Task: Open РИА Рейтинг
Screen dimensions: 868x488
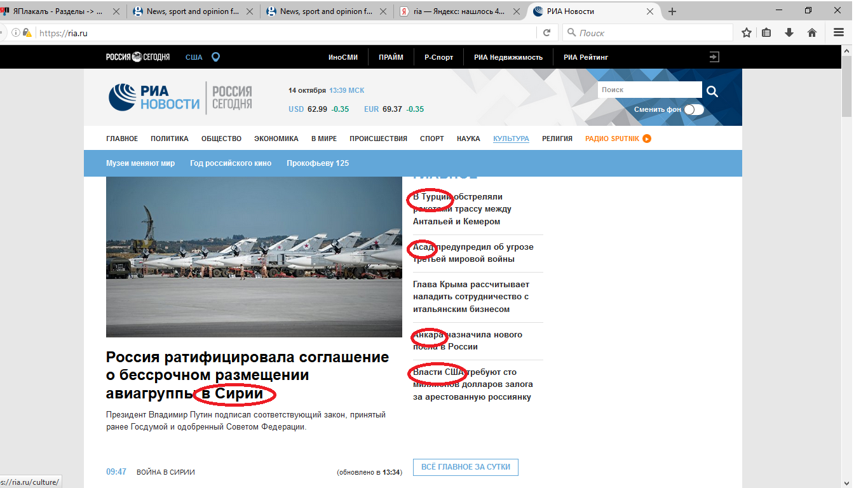Action: (586, 57)
